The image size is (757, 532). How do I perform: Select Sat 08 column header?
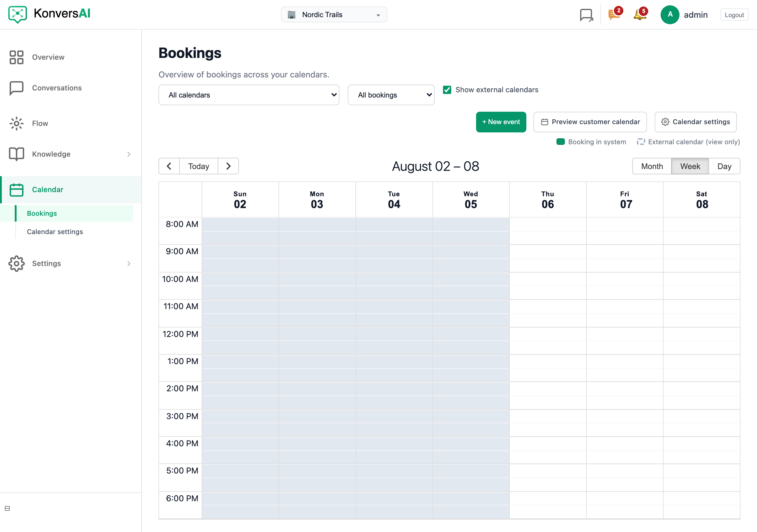click(x=702, y=200)
